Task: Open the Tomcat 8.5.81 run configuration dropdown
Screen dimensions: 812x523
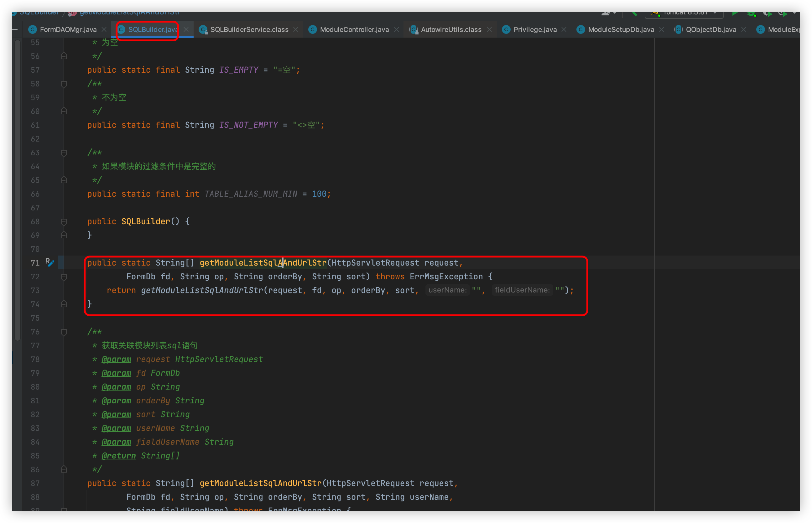Action: (684, 13)
